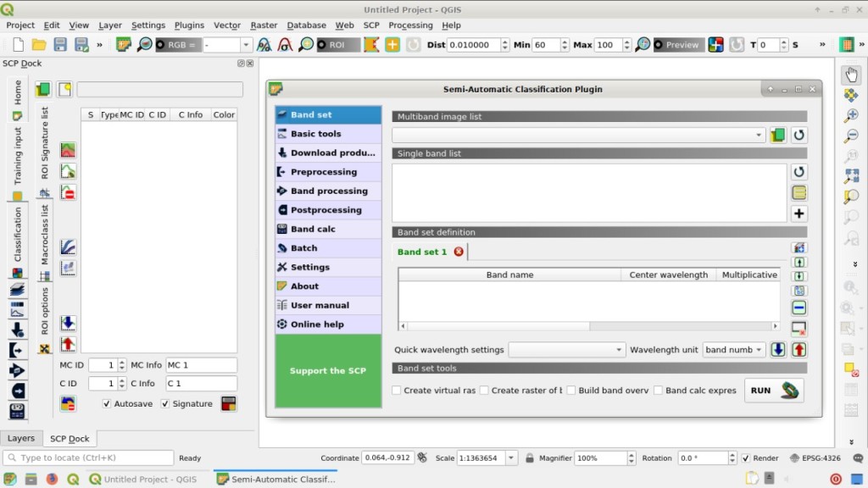Image resolution: width=868 pixels, height=488 pixels.
Task: Click the import band set blue arrow icon
Action: coord(778,350)
